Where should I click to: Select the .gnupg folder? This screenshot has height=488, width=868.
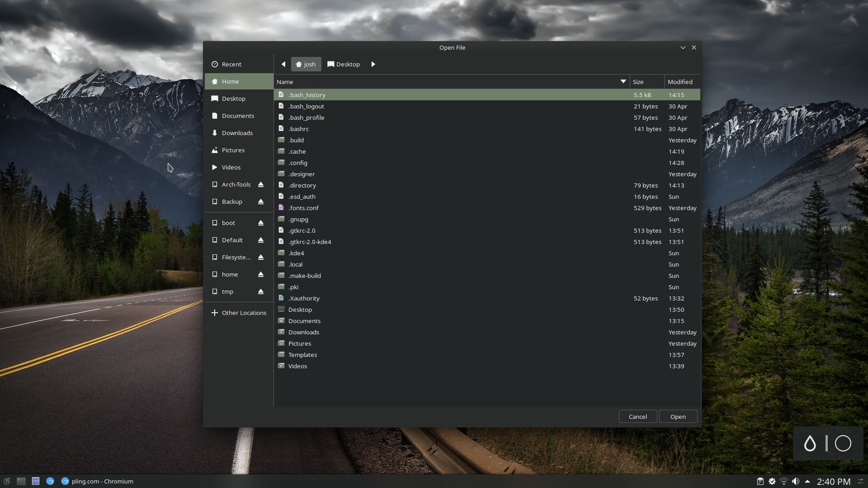click(487, 219)
